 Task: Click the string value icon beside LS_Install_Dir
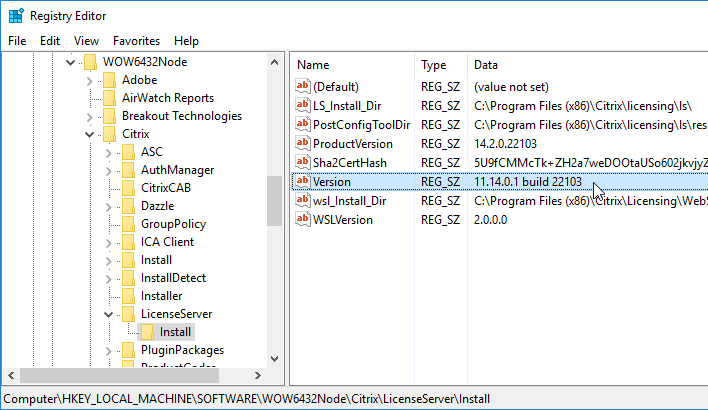click(x=303, y=105)
